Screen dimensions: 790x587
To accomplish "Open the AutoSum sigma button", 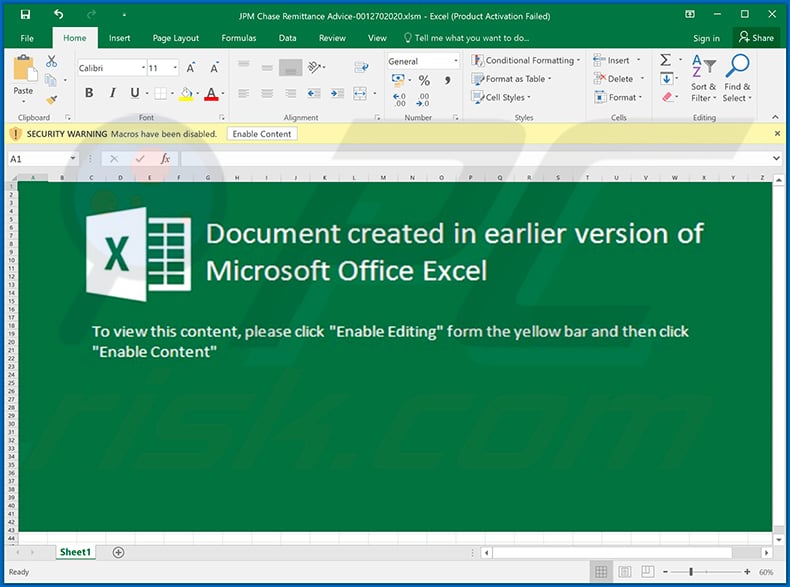I will 666,60.
